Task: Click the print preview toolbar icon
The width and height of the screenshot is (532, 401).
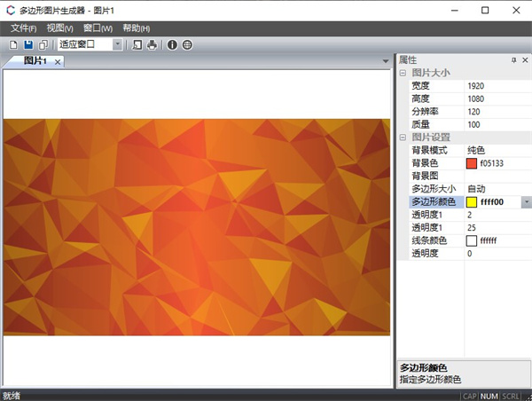Action: pyautogui.click(x=137, y=45)
